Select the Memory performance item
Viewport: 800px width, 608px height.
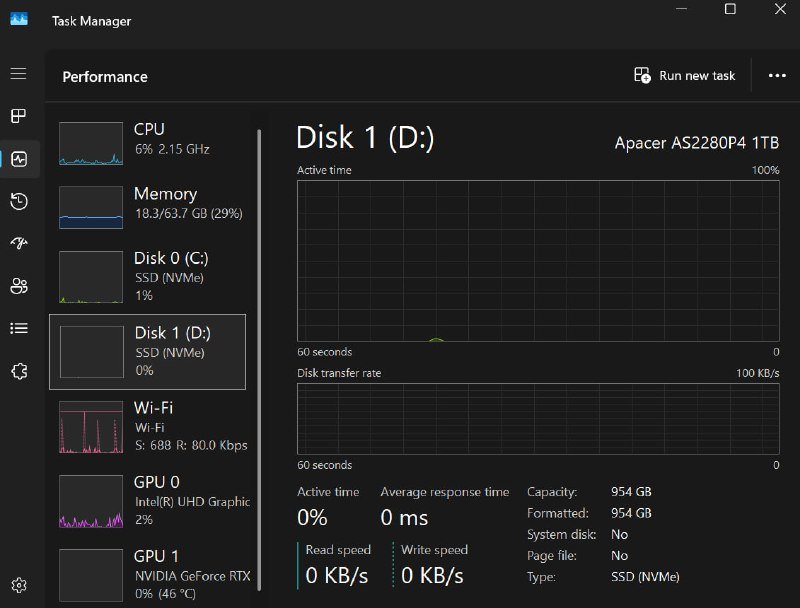click(148, 205)
